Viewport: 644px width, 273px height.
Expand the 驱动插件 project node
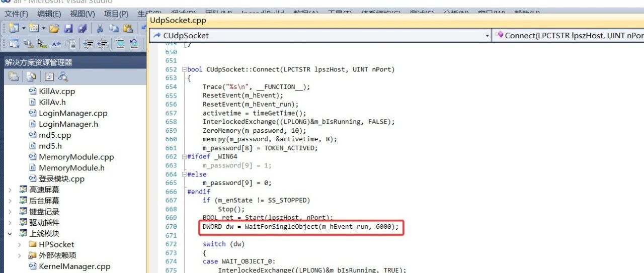click(10, 222)
